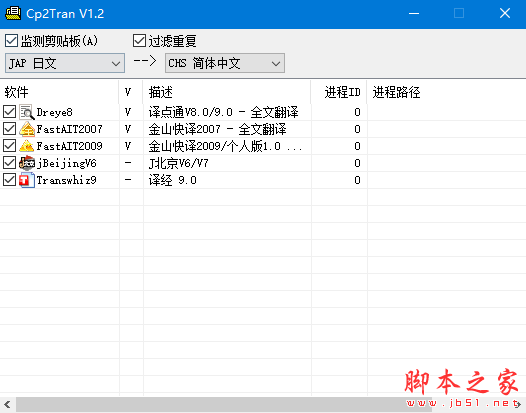Screen dimensions: 526x413
Task: Toggle the 监测剪贴板(A) checkbox
Action: coord(11,41)
